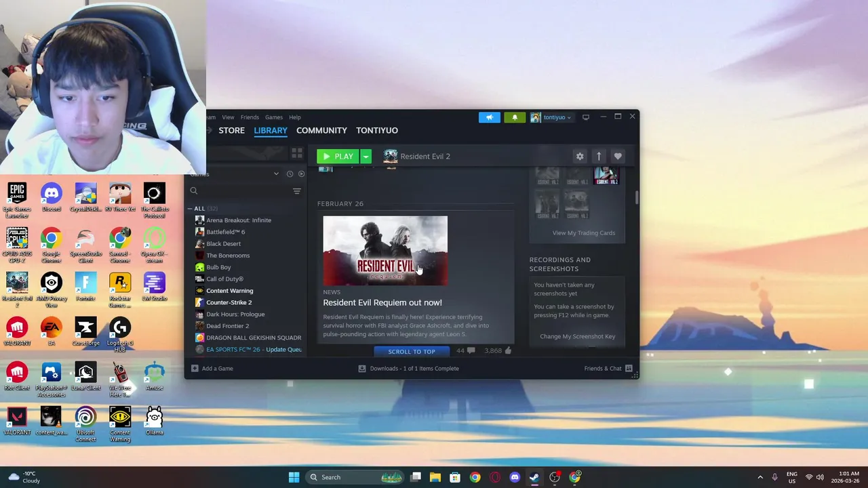Open Resident Evil Requiem news thumbnail
This screenshot has width=868, height=488.
point(385,251)
